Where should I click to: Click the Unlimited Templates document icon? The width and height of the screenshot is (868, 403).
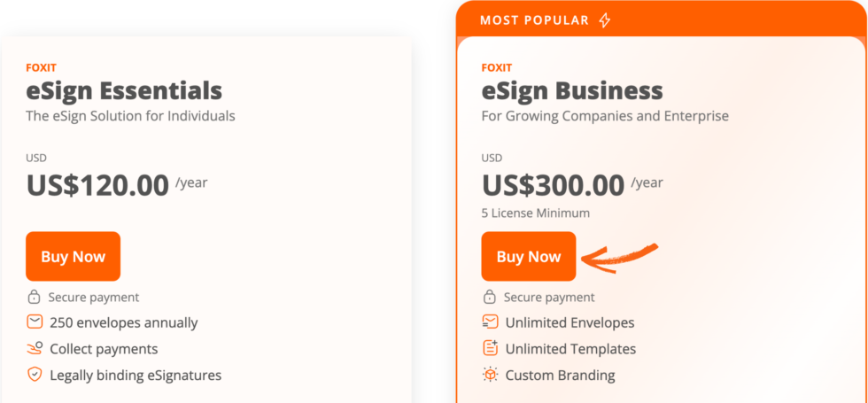pos(490,348)
